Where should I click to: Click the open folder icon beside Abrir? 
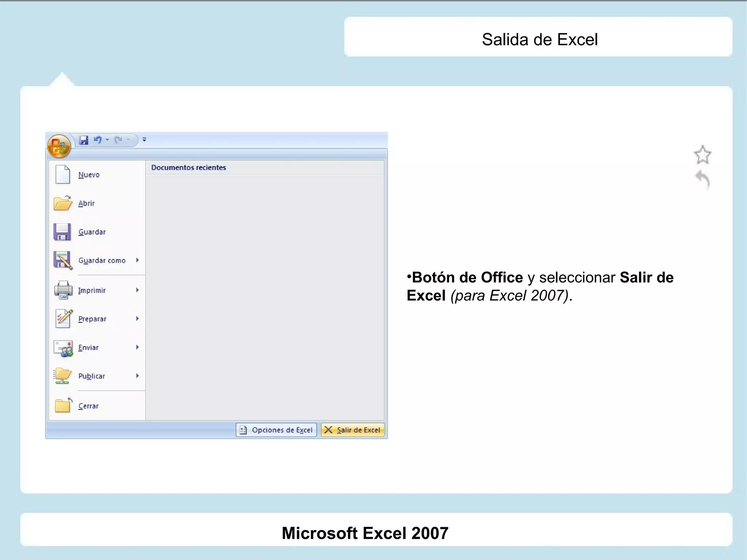63,203
